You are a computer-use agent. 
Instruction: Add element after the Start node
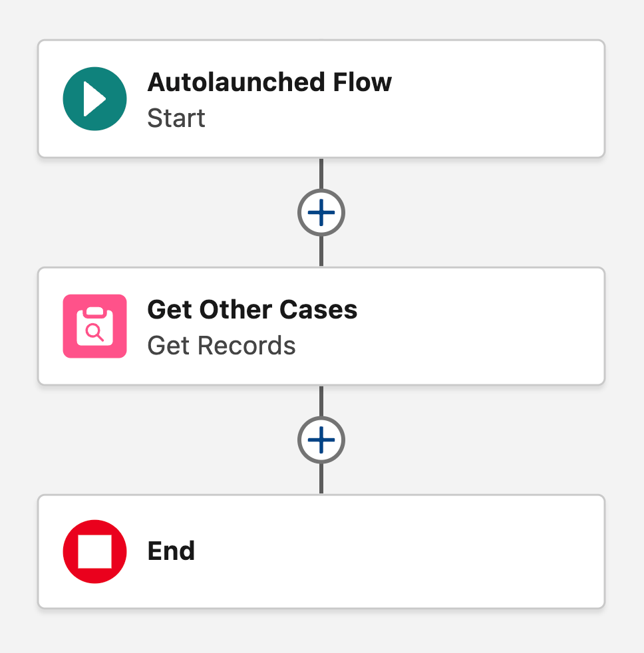[x=321, y=213]
